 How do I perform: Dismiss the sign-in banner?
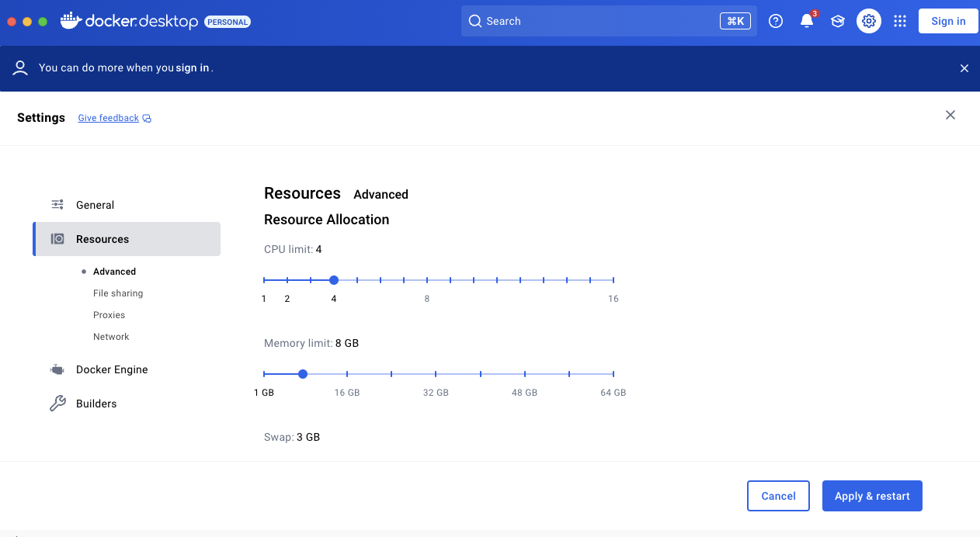pos(964,68)
